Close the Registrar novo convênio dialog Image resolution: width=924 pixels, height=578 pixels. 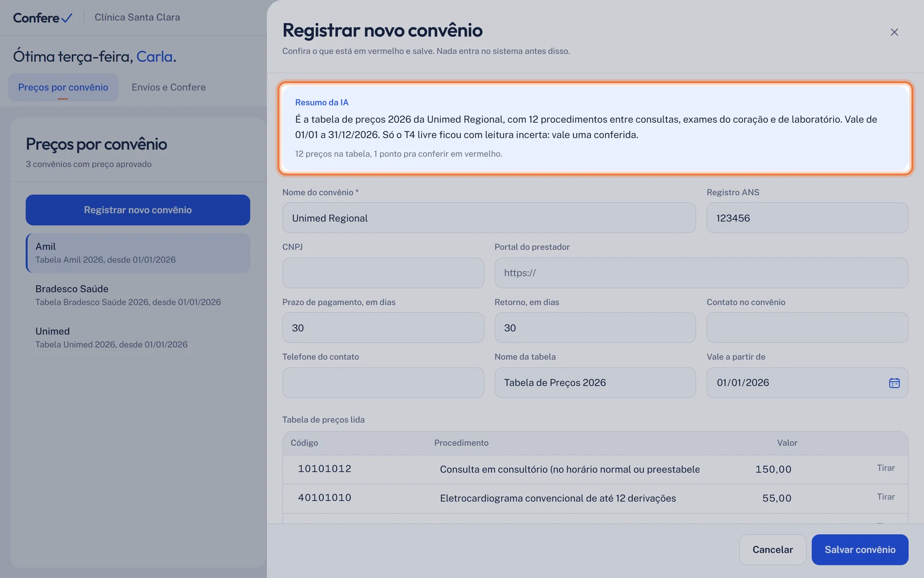pos(894,32)
